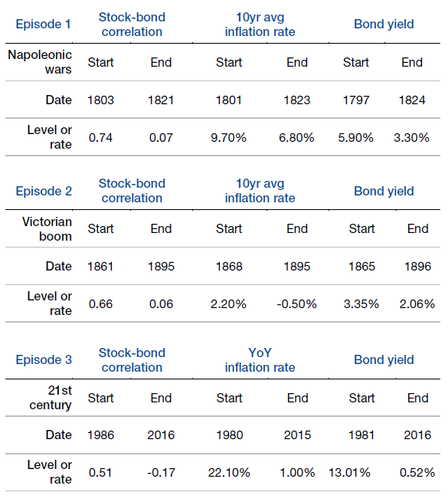Click the 9.70% inflation rate cell

point(228,138)
